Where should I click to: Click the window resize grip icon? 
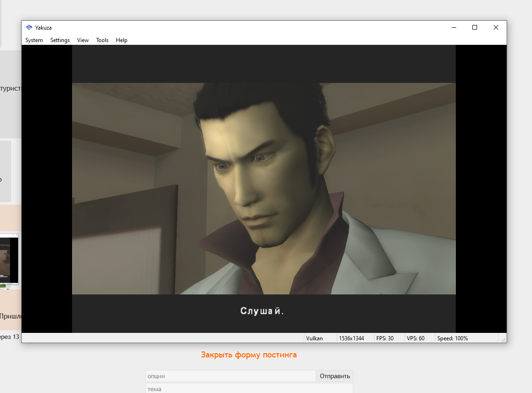click(x=503, y=339)
